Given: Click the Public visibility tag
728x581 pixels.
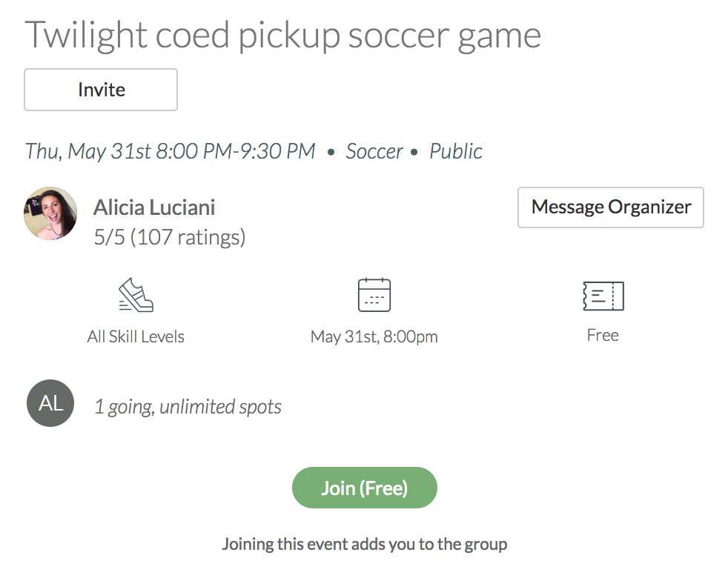Looking at the screenshot, I should click(x=456, y=152).
